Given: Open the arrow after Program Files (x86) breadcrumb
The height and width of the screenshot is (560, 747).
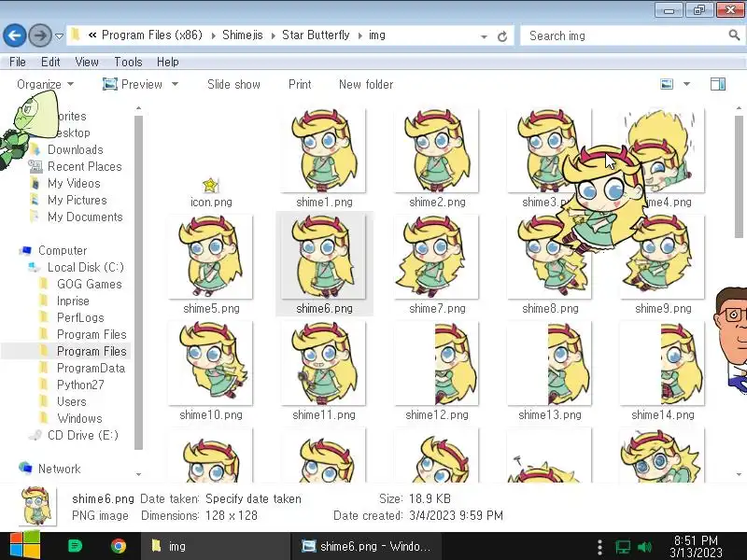Looking at the screenshot, I should pos(213,35).
